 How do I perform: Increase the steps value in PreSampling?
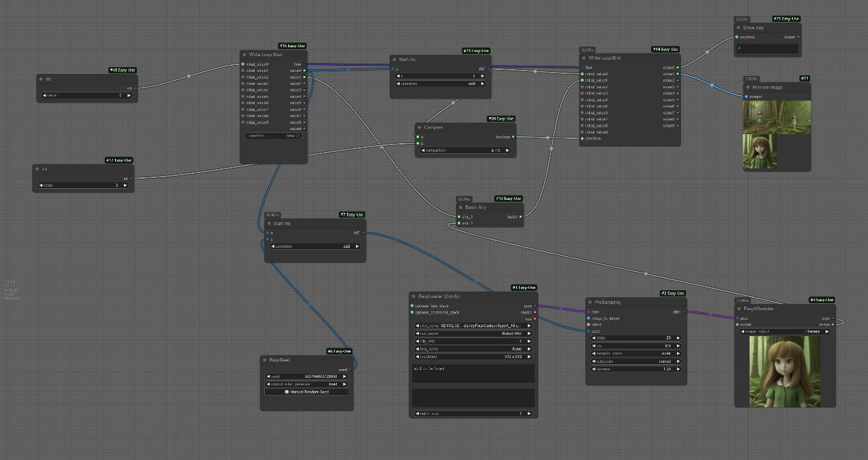coord(678,338)
